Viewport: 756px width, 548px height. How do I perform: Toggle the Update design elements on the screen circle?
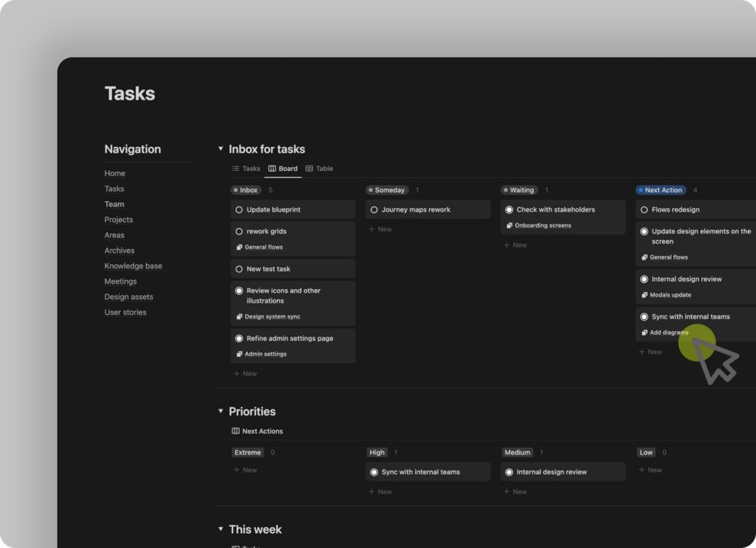tap(644, 232)
